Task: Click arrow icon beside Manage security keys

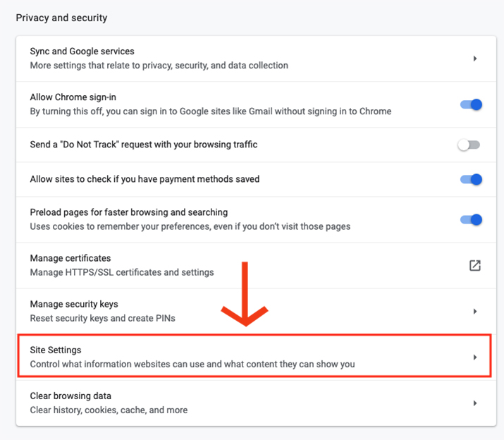Action: tap(475, 312)
